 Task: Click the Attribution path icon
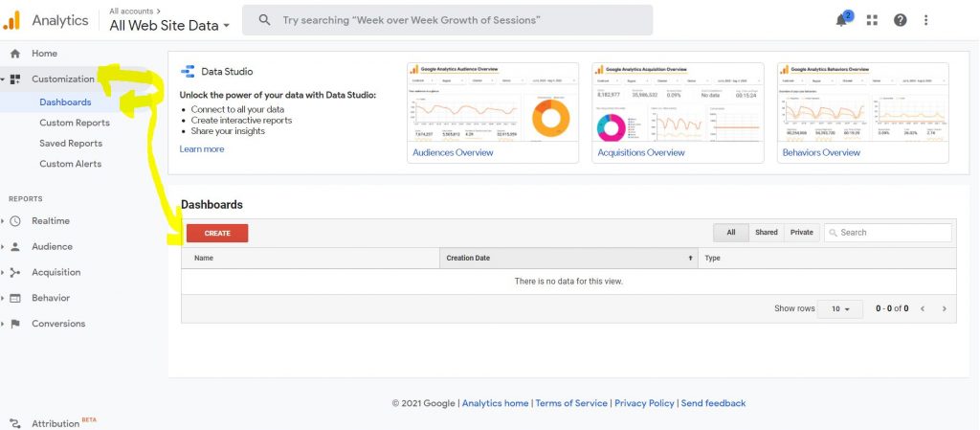tap(15, 423)
